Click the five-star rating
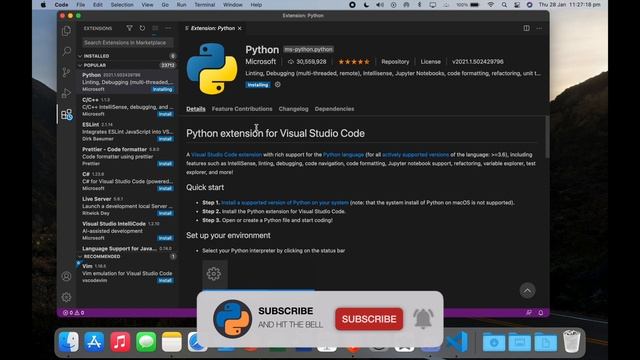Image resolution: width=640 pixels, height=360 pixels. pos(354,62)
